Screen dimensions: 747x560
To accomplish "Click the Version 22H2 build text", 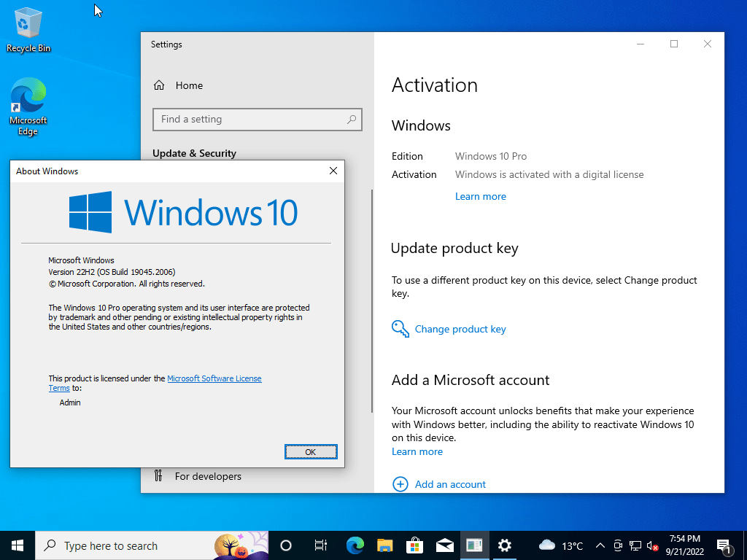I will pos(112,272).
